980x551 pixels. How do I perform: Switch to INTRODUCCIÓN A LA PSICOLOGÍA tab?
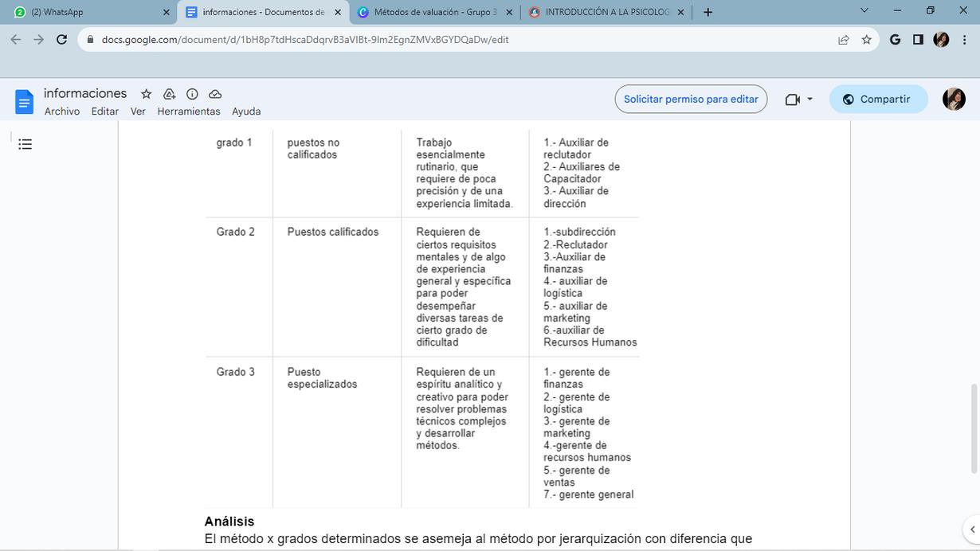point(606,12)
